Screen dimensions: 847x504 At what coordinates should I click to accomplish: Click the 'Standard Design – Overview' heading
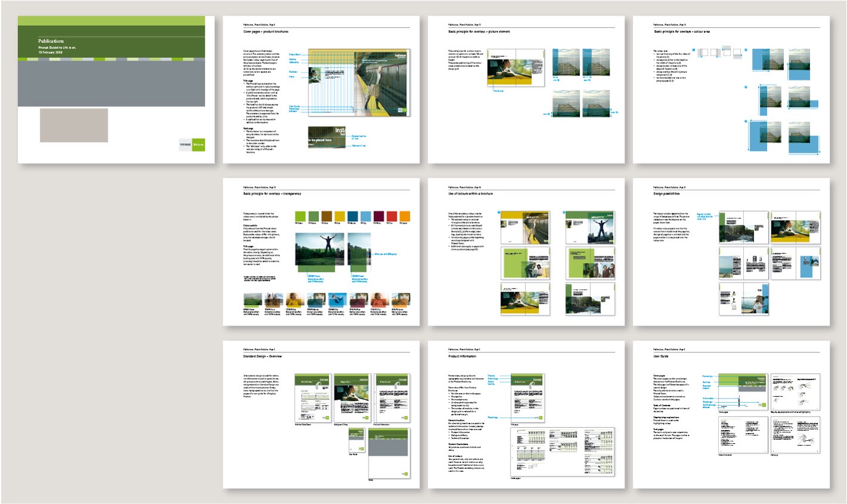tap(262, 356)
